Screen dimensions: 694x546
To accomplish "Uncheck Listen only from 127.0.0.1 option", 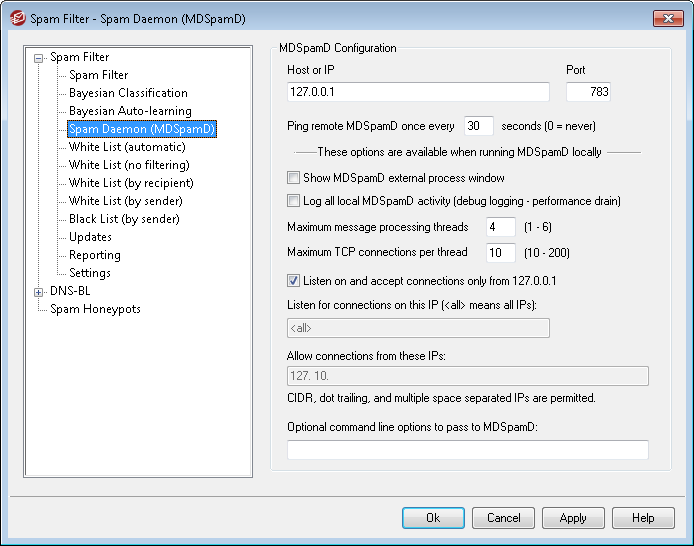I will click(x=294, y=280).
